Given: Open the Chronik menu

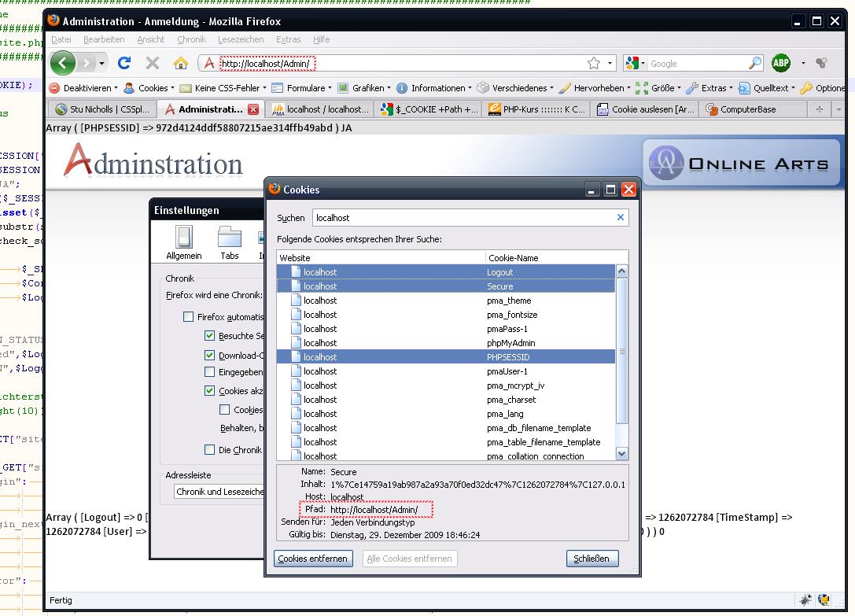Looking at the screenshot, I should [x=191, y=39].
